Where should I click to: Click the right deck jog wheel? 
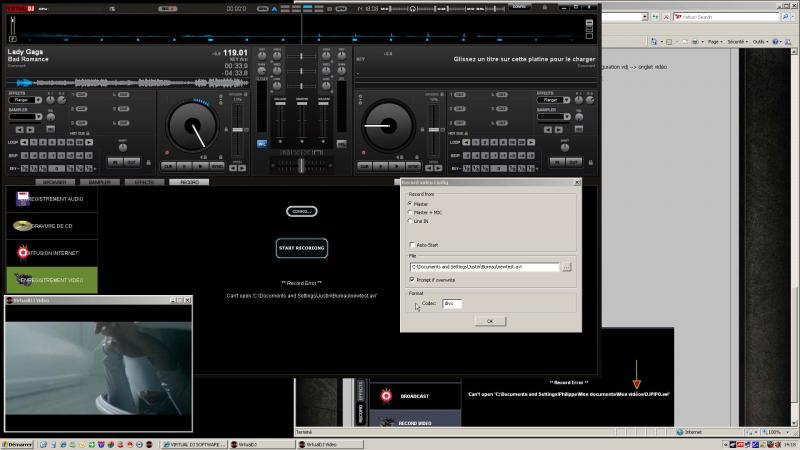[x=388, y=127]
